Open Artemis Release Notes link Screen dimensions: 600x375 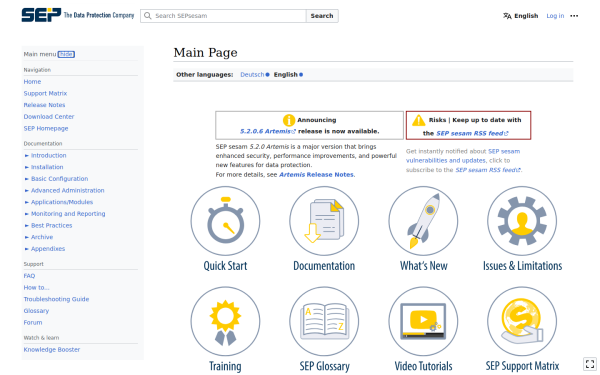[x=316, y=174]
